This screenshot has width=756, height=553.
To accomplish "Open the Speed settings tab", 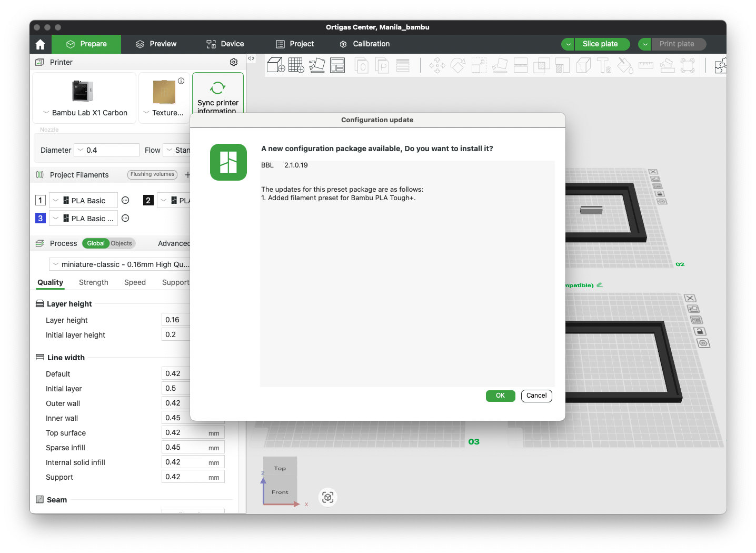I will tap(135, 282).
